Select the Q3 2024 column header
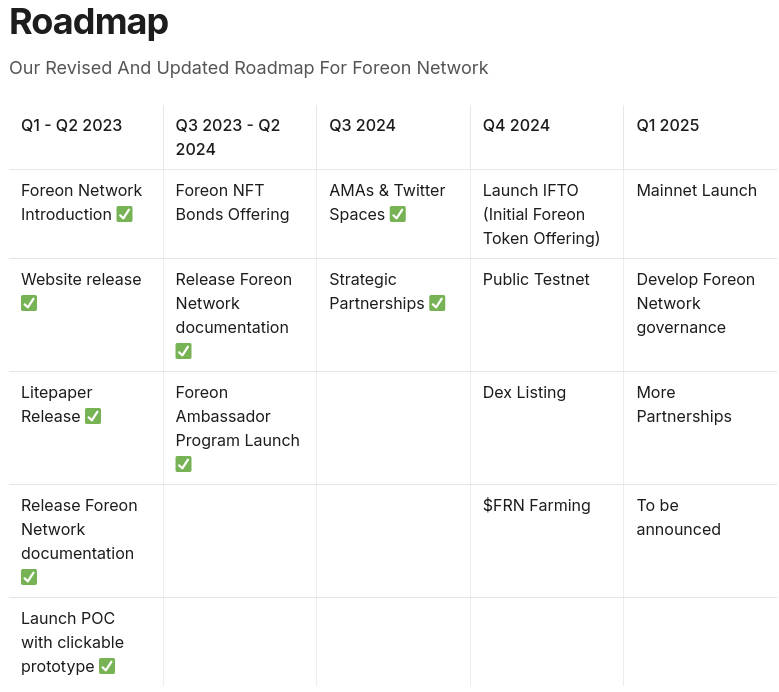Image resolution: width=779 pixels, height=692 pixels. 362,125
